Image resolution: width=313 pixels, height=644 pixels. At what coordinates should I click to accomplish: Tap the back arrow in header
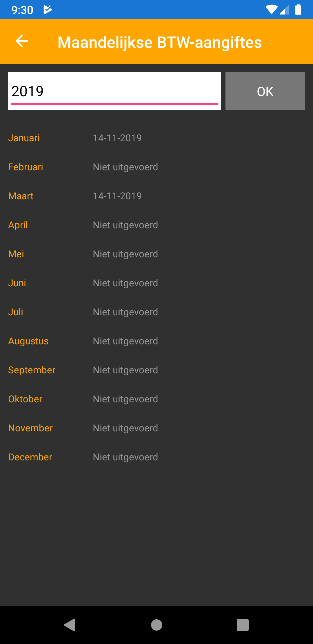point(22,41)
